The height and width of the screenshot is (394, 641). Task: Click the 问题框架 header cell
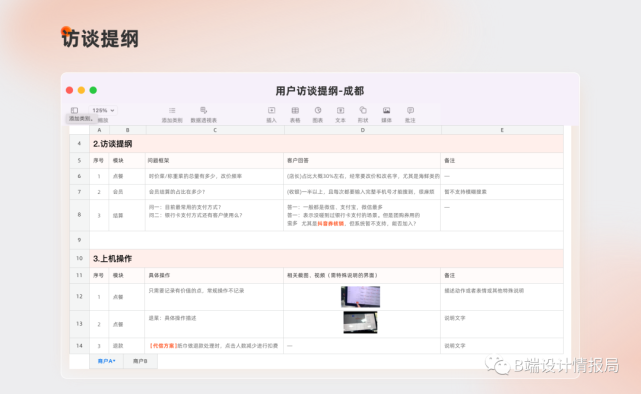[214, 161]
